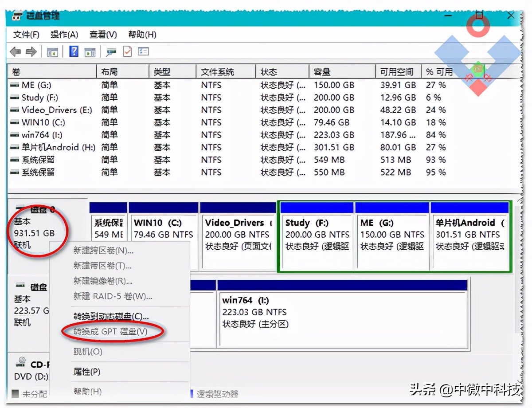
Task: Open the 查看(V) menu
Action: tap(102, 34)
